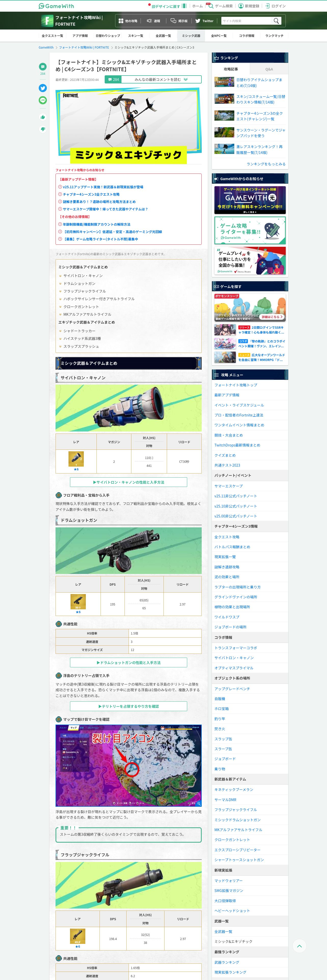The image size is (327, 980).
Task: Click GAMEWITH光 campaign banner
Action: (250, 200)
